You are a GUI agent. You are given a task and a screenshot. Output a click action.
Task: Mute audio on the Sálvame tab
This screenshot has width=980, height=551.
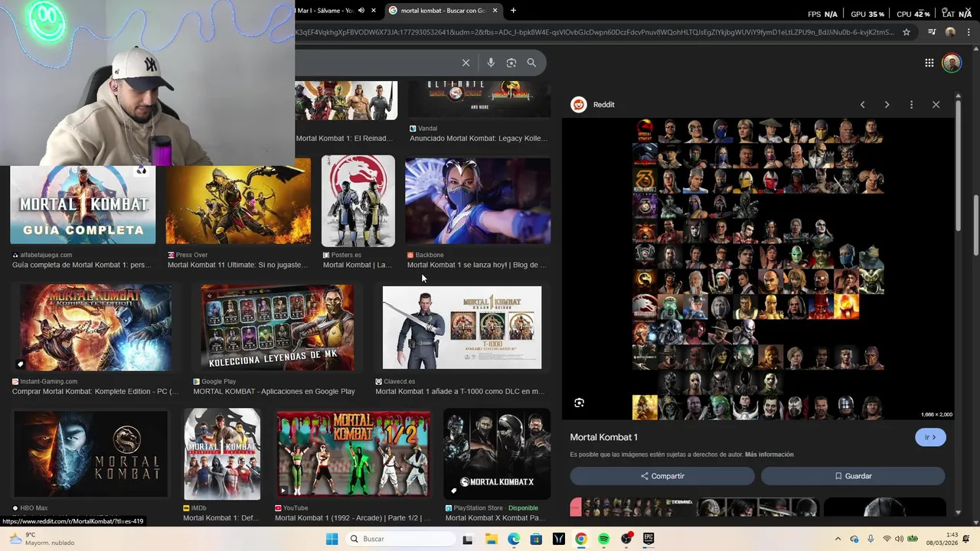click(360, 11)
